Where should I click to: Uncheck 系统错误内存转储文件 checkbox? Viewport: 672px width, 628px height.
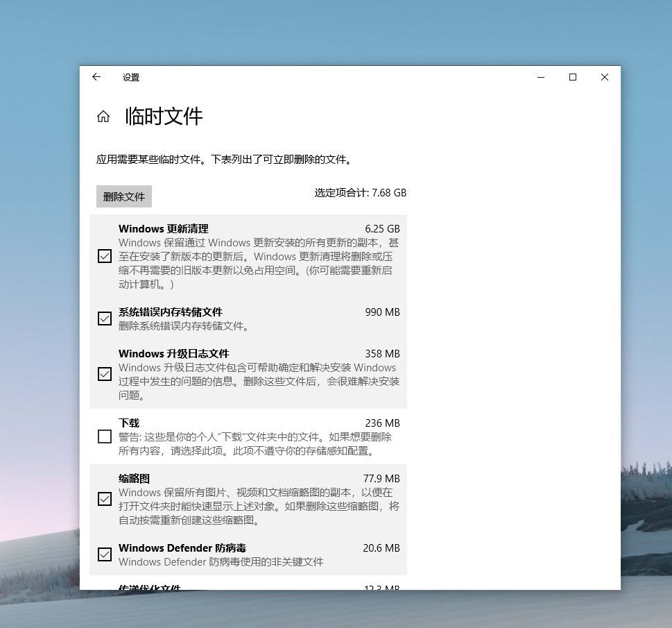105,319
